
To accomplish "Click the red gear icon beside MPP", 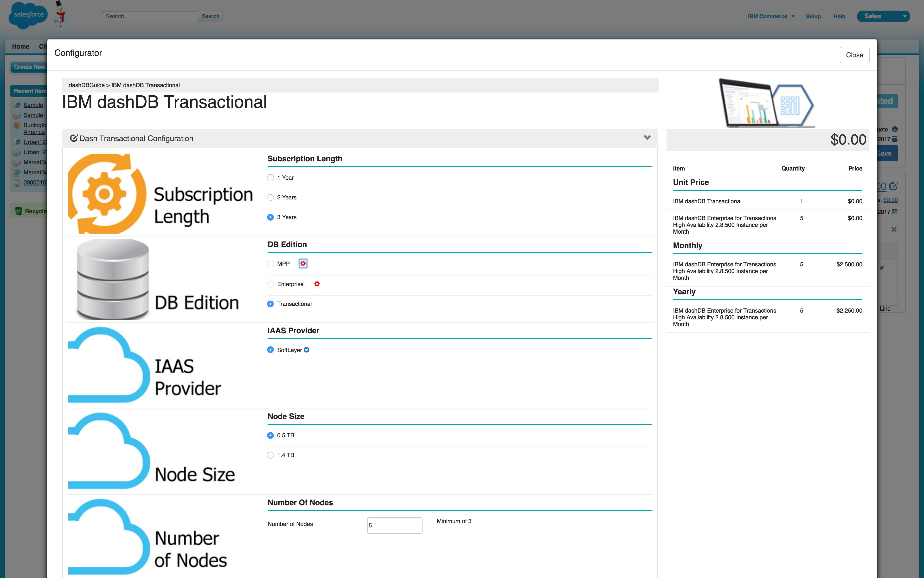I will [303, 263].
